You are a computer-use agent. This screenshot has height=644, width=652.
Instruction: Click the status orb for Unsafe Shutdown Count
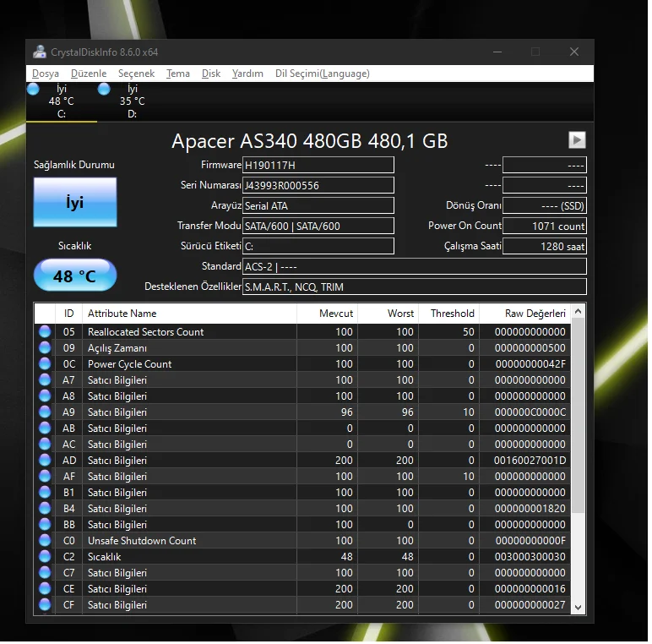[45, 540]
